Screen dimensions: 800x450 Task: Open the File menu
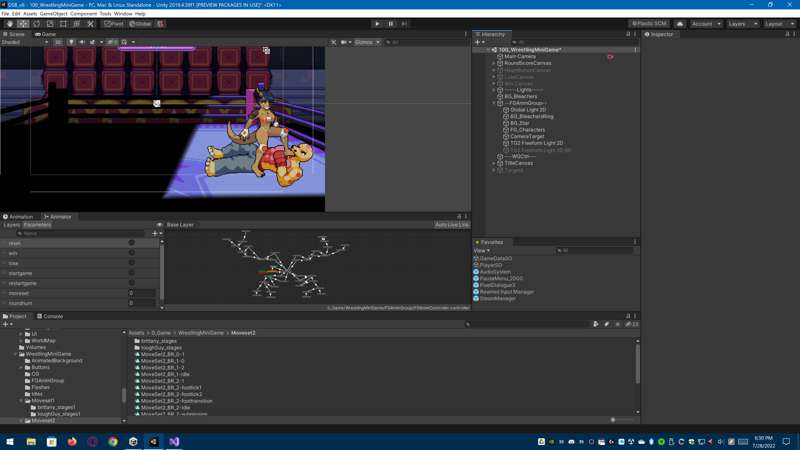click(x=5, y=14)
